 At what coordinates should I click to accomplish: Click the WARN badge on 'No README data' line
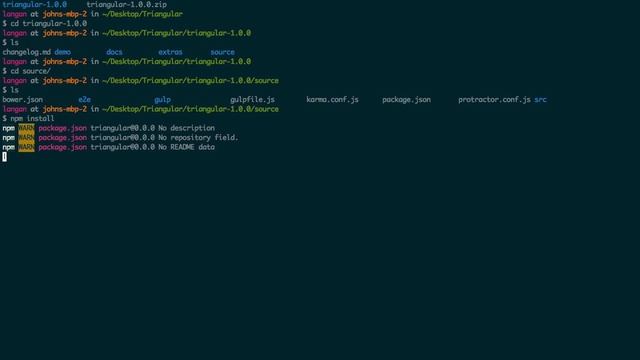(x=26, y=147)
